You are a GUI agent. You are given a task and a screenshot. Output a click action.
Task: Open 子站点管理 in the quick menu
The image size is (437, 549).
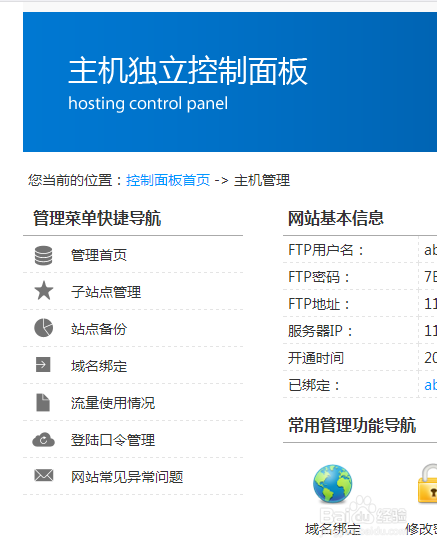pos(106,292)
